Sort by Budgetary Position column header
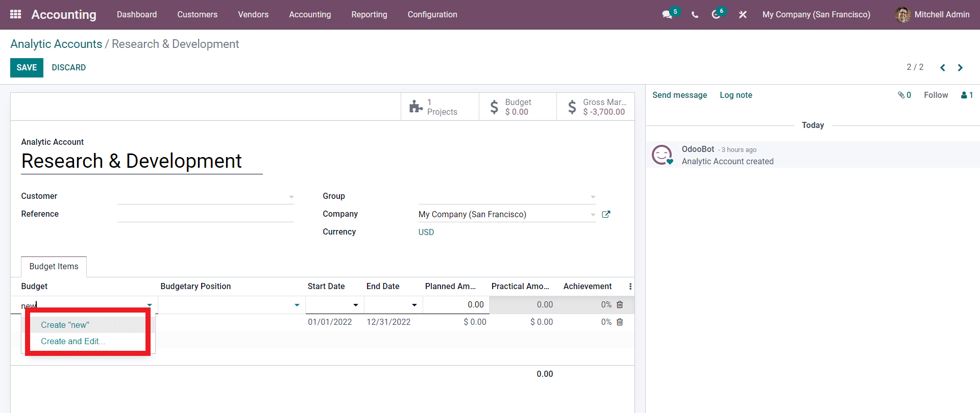The height and width of the screenshot is (413, 980). pos(195,287)
